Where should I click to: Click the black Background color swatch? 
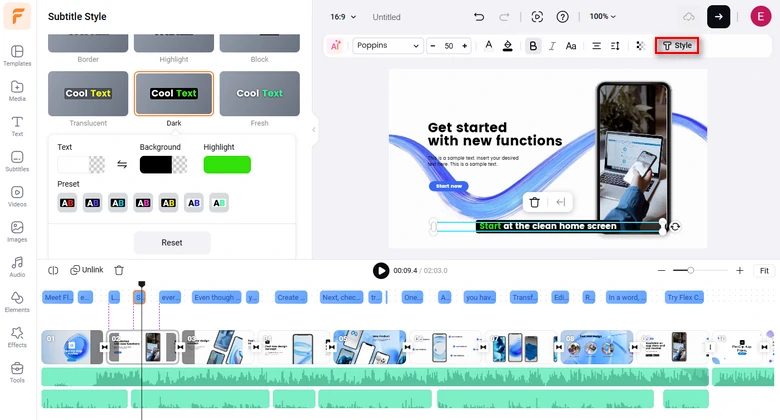coord(164,165)
